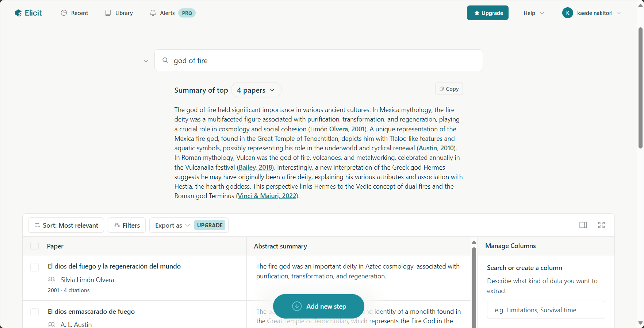
Task: Click the Upgrade button
Action: click(x=488, y=13)
